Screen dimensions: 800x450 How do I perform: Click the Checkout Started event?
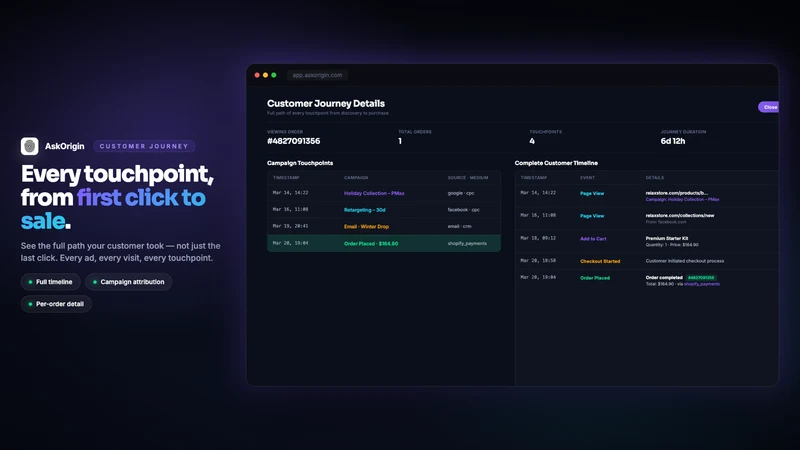[x=600, y=261]
